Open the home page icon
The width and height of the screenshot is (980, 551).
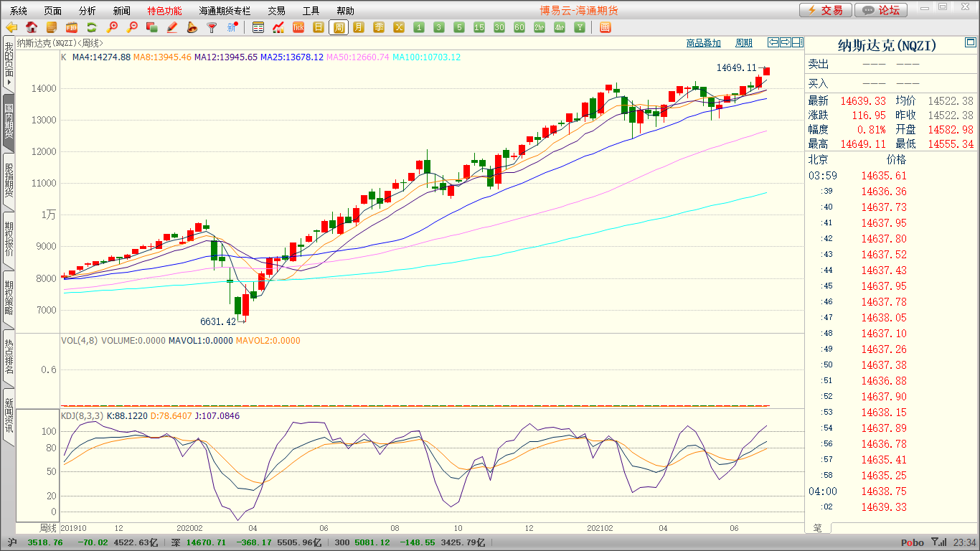tap(32, 27)
